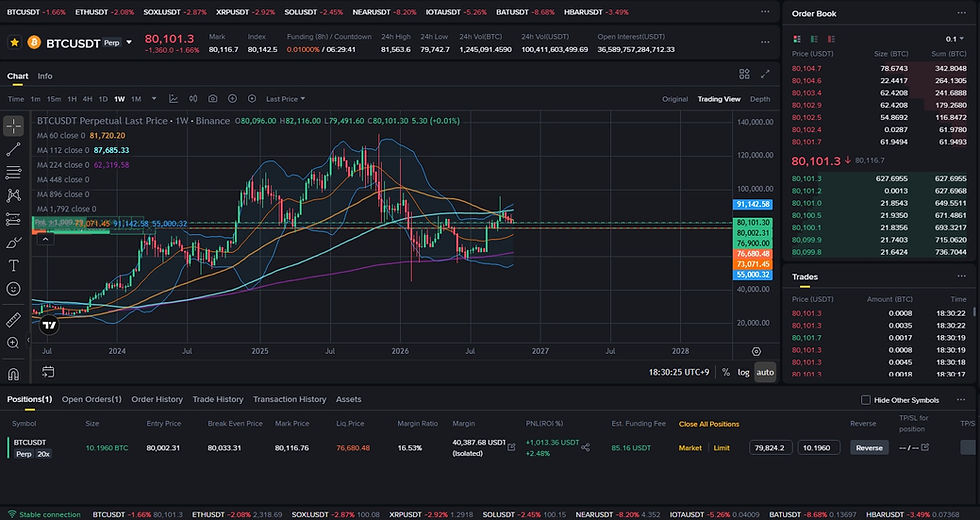Viewport: 980px width, 520px height.
Task: Open ticker bar more options menu
Action: pos(765,11)
